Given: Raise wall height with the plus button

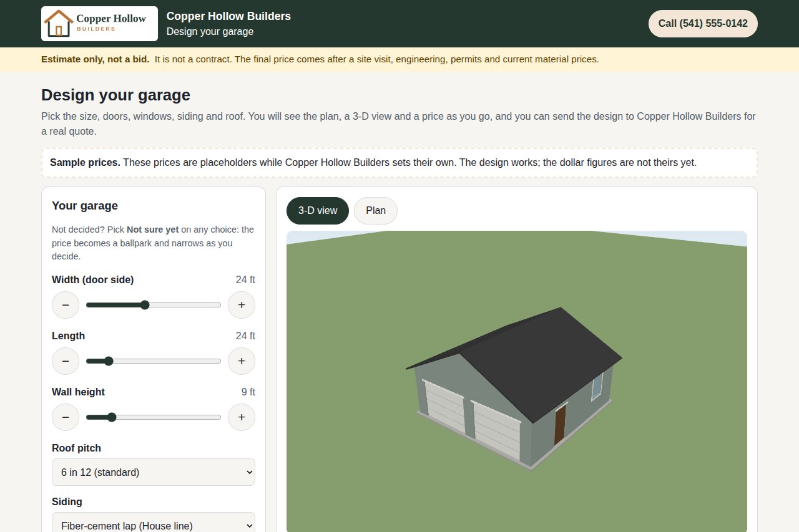Looking at the screenshot, I should [242, 417].
